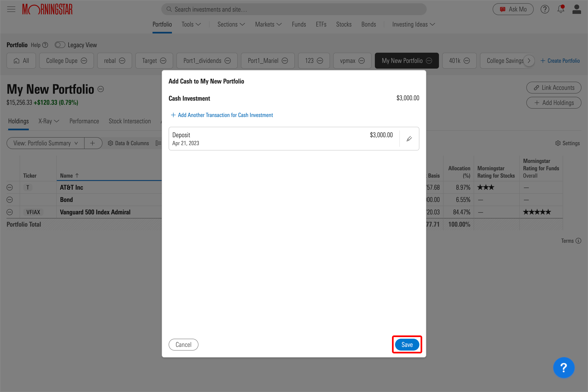Switch to the Performance tab

(84, 121)
